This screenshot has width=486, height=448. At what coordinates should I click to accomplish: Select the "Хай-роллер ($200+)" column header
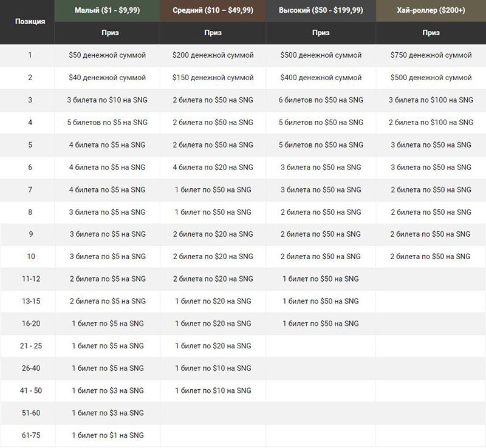[x=431, y=10]
